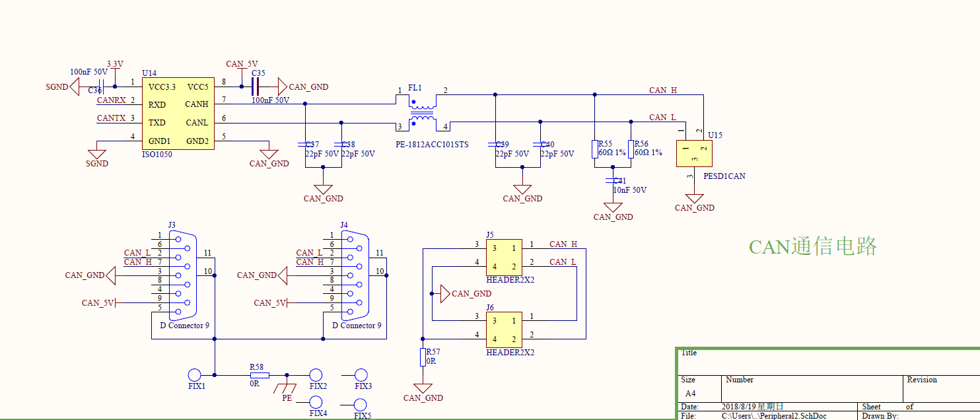Select the CAN_GND ground below C41
Screen dimensions: 980x420
click(613, 212)
